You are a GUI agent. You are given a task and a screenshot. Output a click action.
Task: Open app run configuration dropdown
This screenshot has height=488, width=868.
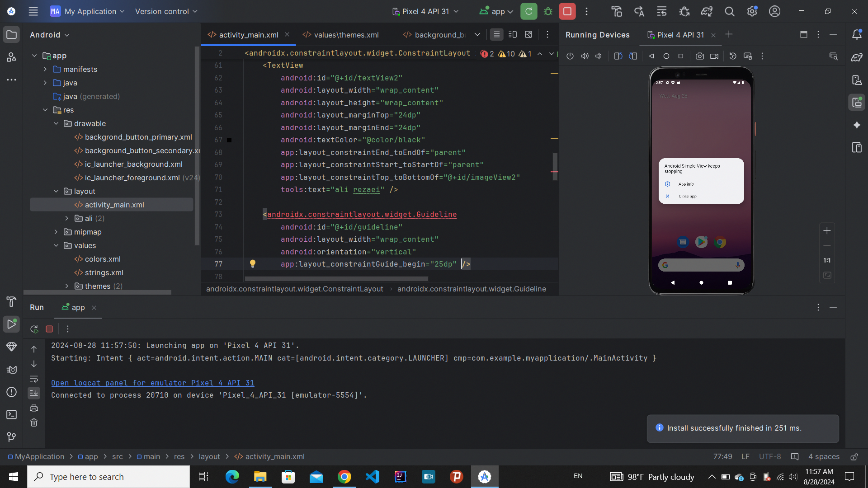[496, 11]
